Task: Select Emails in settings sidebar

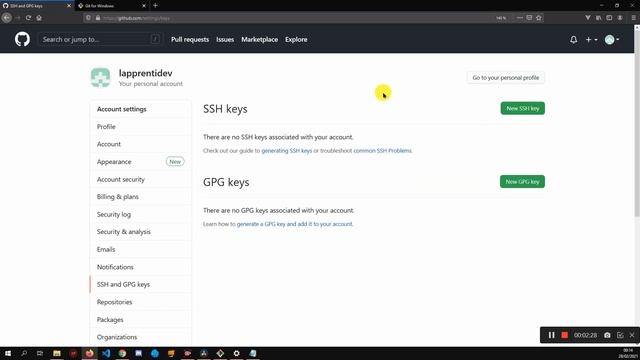Action: (141, 249)
